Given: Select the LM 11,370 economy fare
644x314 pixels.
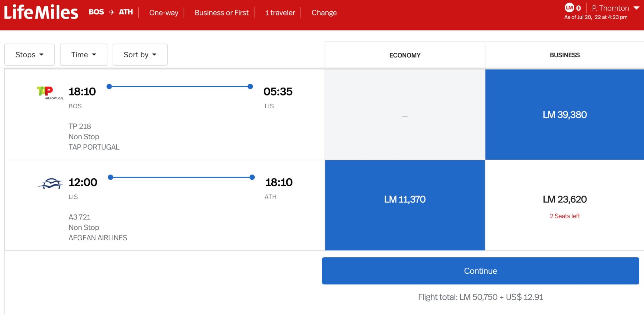Looking at the screenshot, I should [405, 199].
